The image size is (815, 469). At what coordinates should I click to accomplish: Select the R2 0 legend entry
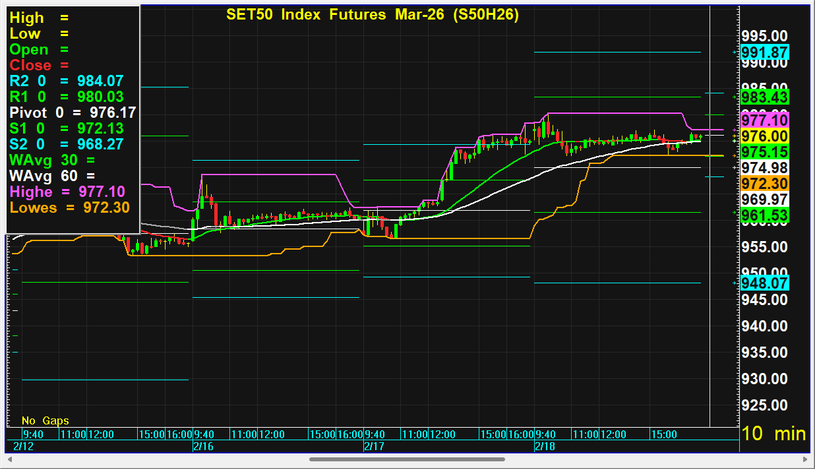pos(66,80)
